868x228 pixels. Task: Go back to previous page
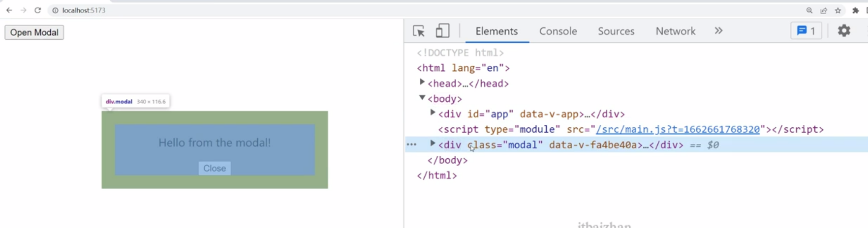click(9, 10)
